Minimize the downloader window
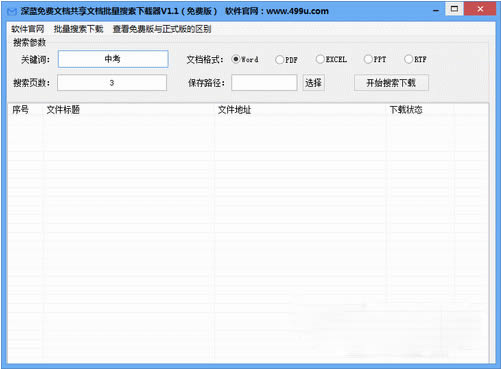This screenshot has height=369, width=501. pyautogui.click(x=436, y=10)
